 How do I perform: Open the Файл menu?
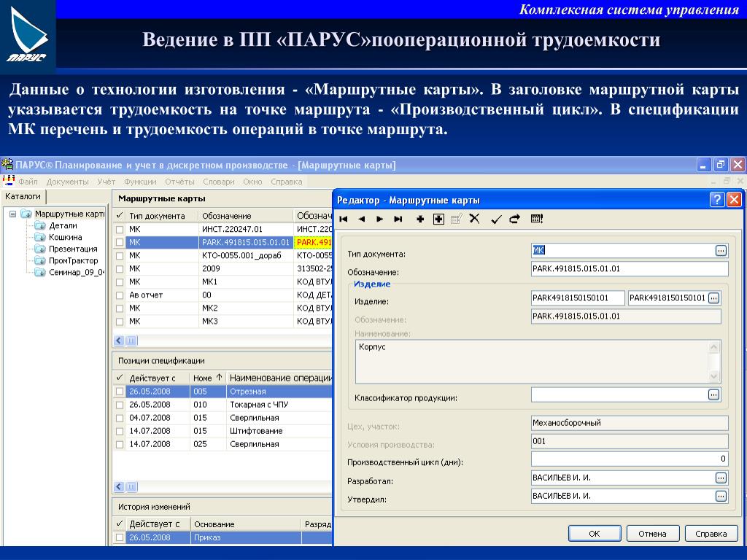(28, 182)
